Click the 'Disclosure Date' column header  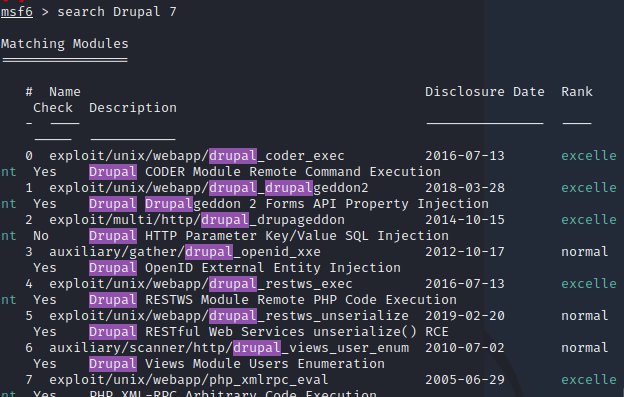pos(485,92)
